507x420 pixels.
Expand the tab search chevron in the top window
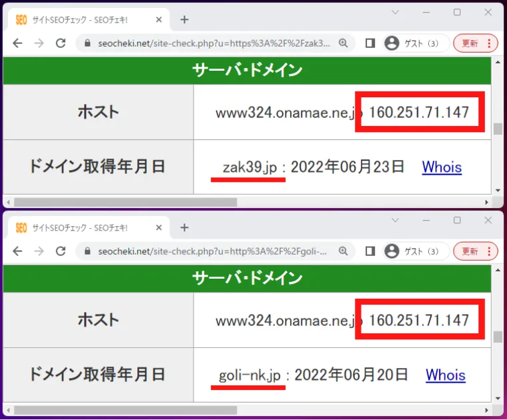pyautogui.click(x=395, y=12)
